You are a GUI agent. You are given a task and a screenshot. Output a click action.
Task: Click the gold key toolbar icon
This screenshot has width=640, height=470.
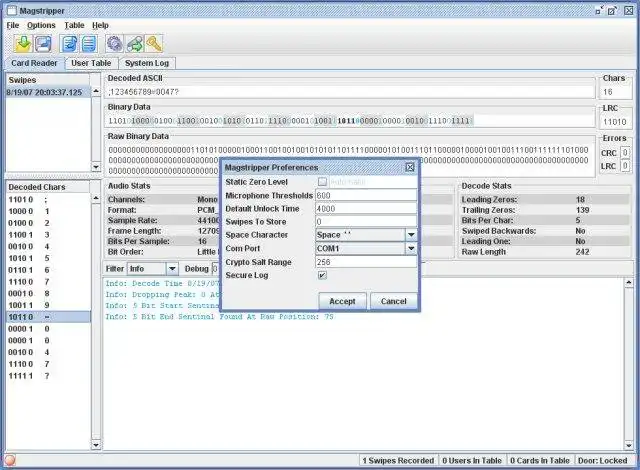coord(154,43)
